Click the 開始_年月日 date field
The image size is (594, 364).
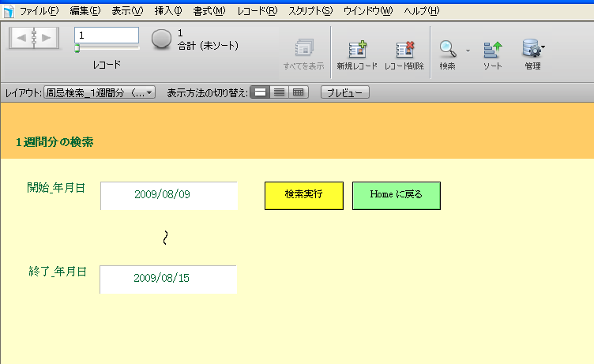[x=168, y=194]
